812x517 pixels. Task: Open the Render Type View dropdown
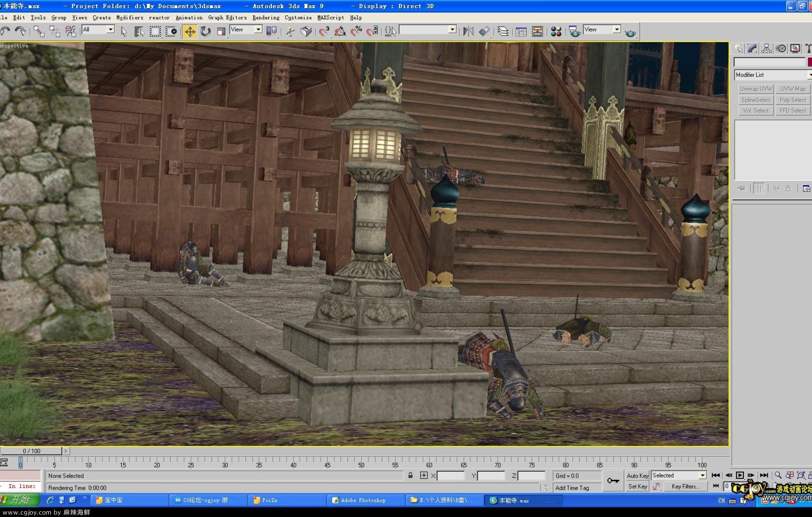click(602, 29)
